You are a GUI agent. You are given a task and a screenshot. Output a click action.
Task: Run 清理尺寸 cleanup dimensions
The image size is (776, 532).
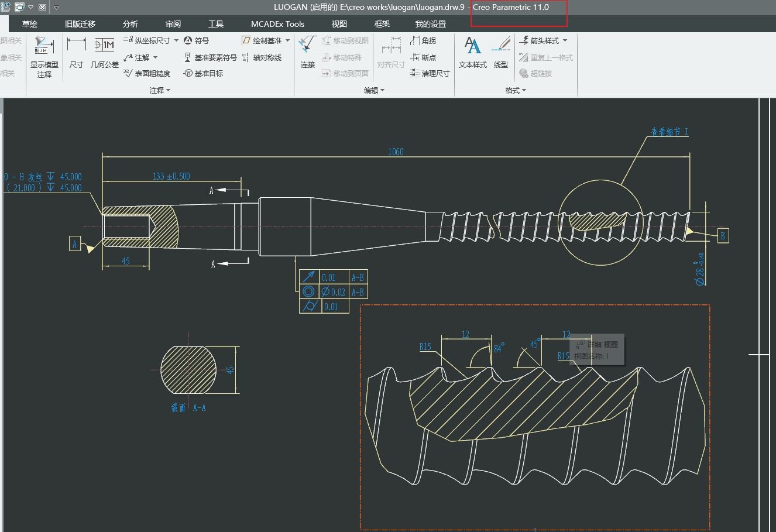pos(430,74)
